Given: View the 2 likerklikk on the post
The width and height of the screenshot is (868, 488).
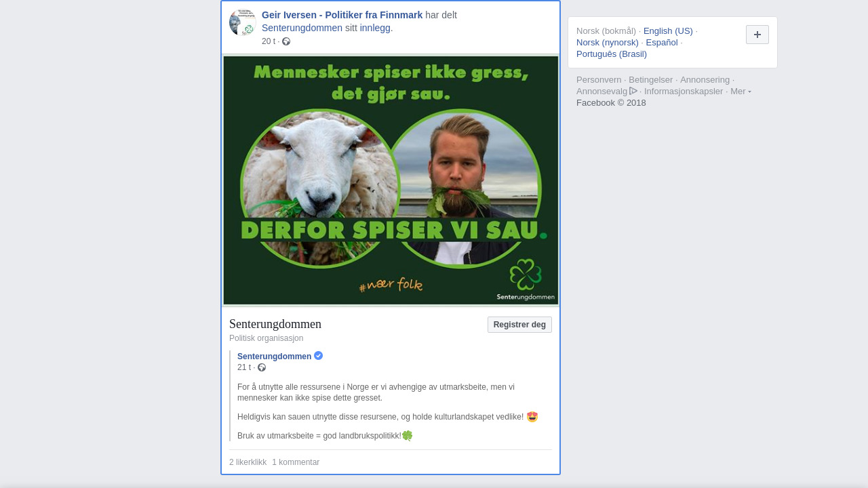Looking at the screenshot, I should pos(248,462).
